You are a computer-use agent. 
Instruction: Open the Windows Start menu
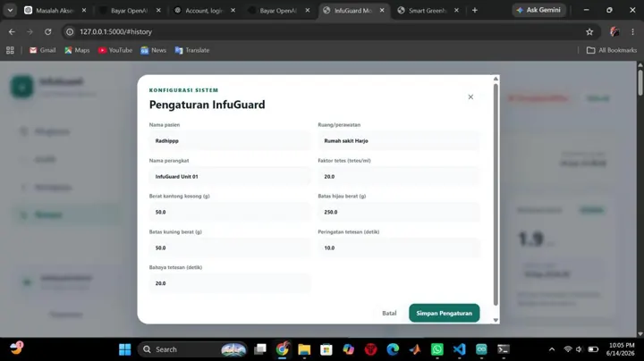pyautogui.click(x=125, y=349)
